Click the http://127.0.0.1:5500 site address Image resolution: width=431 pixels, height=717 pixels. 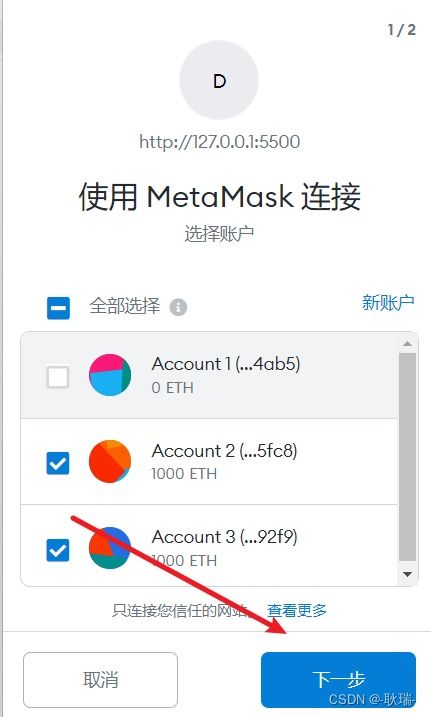(x=219, y=141)
